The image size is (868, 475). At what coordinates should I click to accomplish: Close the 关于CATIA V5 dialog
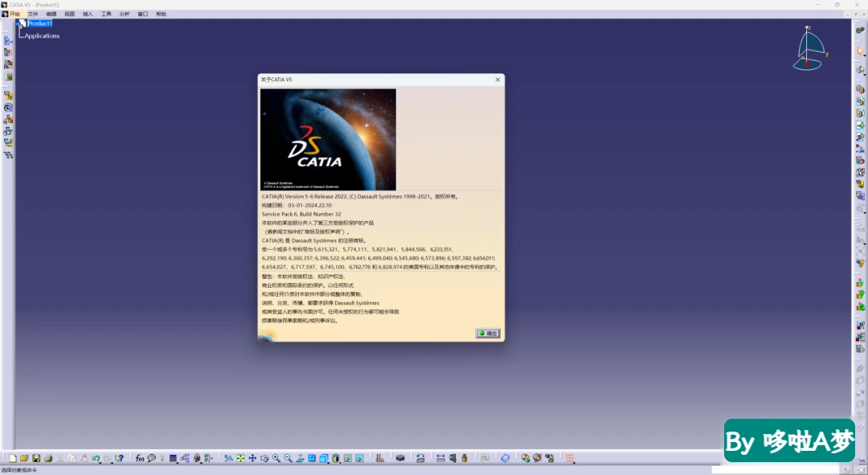coord(497,80)
